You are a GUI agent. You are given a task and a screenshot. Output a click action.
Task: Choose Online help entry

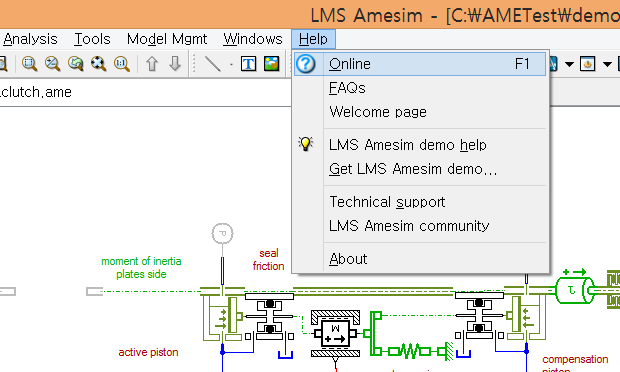click(x=420, y=64)
